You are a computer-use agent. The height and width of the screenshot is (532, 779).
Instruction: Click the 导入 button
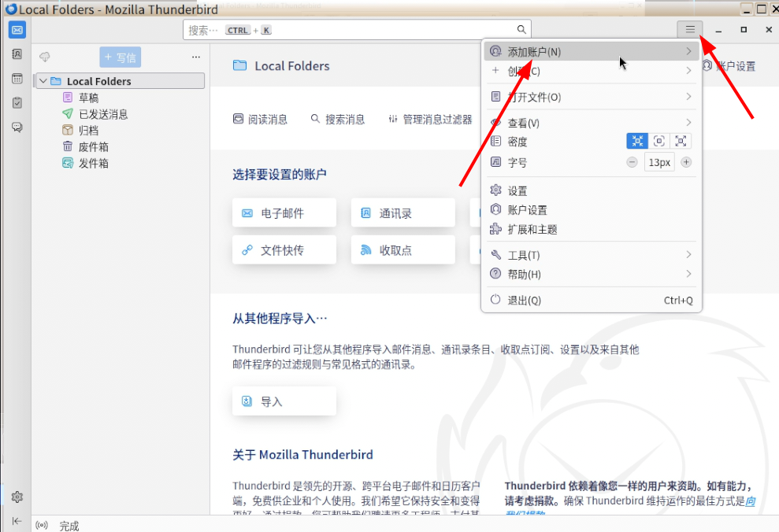[284, 401]
